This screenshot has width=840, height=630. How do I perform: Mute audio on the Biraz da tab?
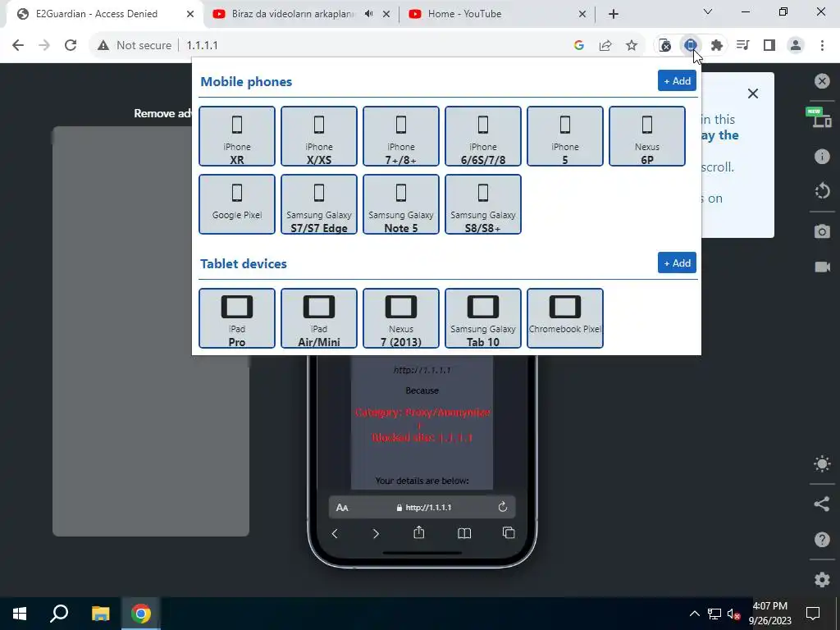368,14
